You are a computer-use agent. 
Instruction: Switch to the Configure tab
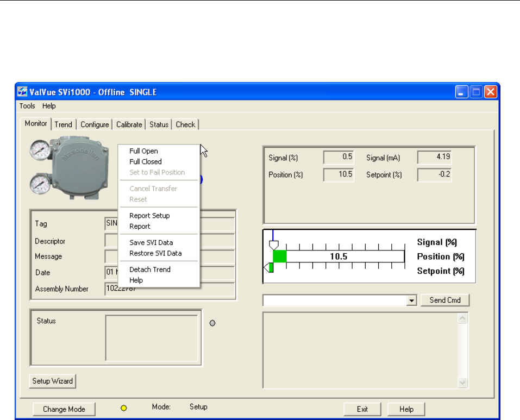95,124
